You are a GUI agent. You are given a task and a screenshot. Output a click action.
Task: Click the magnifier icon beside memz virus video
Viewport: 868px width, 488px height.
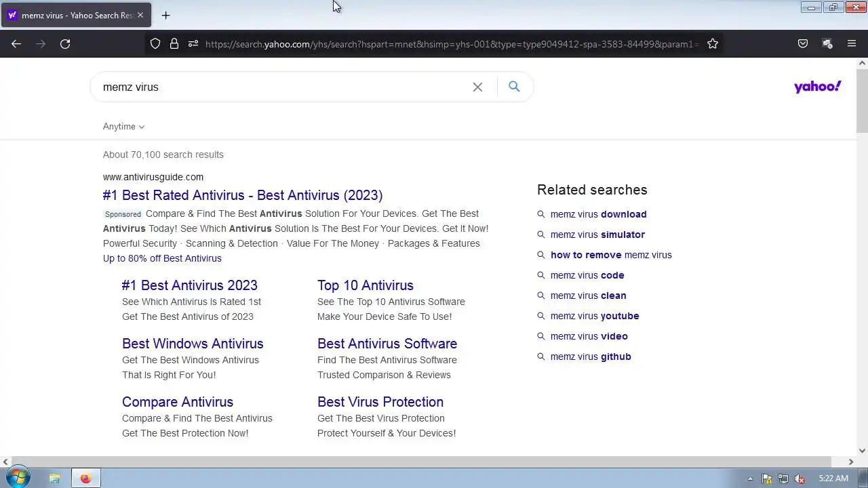pyautogui.click(x=541, y=336)
